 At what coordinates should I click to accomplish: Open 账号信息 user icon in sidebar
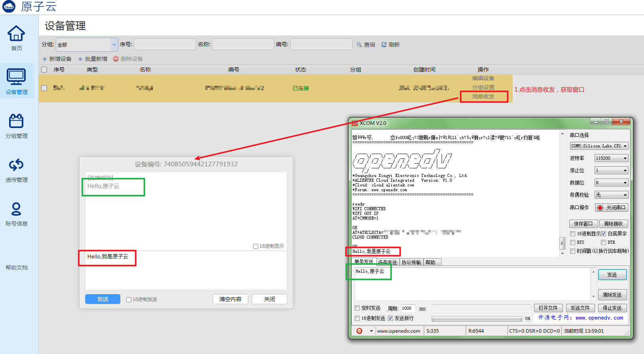16,209
